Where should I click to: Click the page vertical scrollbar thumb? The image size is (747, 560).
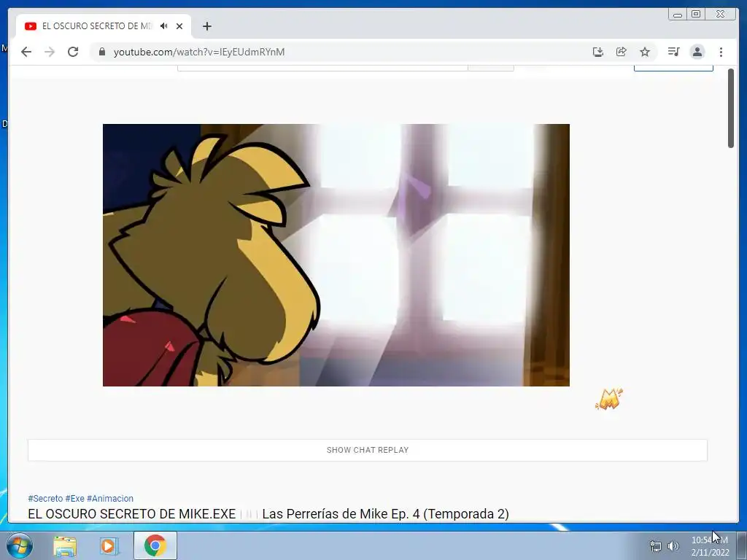[x=731, y=108]
